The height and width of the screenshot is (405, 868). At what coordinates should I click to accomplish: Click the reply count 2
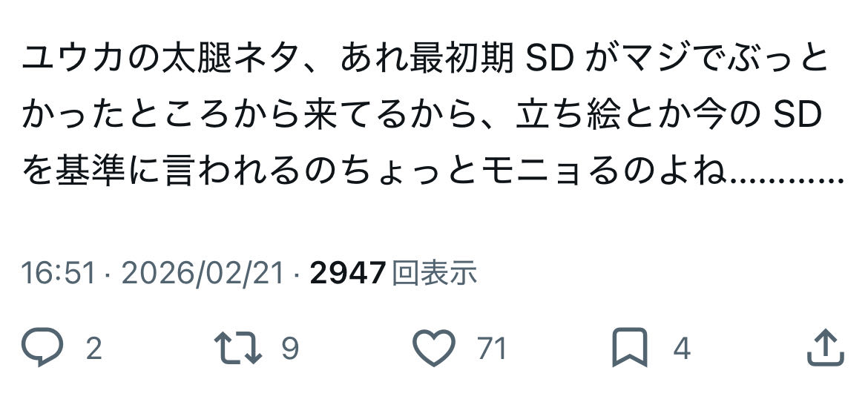point(94,349)
